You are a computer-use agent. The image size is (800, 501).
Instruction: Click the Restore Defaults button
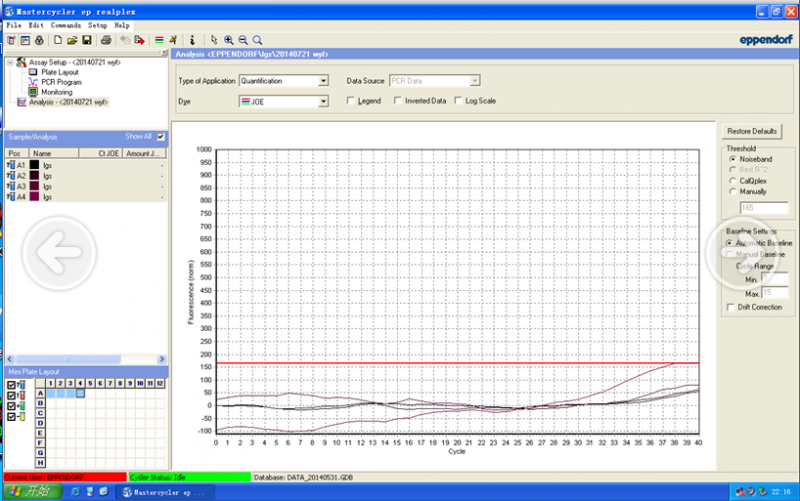(752, 131)
